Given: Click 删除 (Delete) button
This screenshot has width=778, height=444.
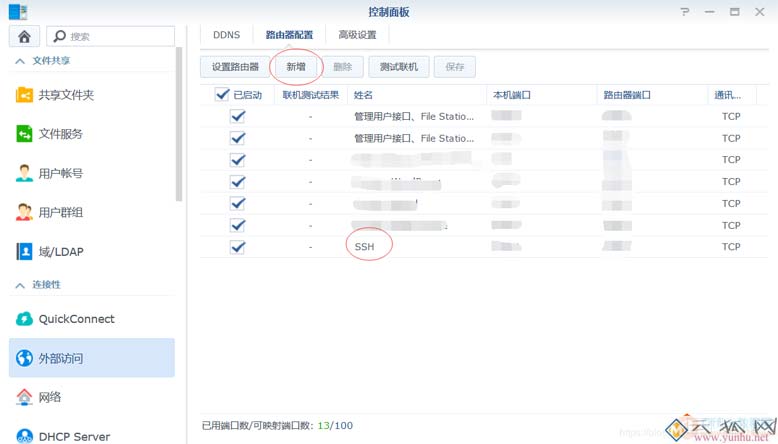Looking at the screenshot, I should coord(342,66).
